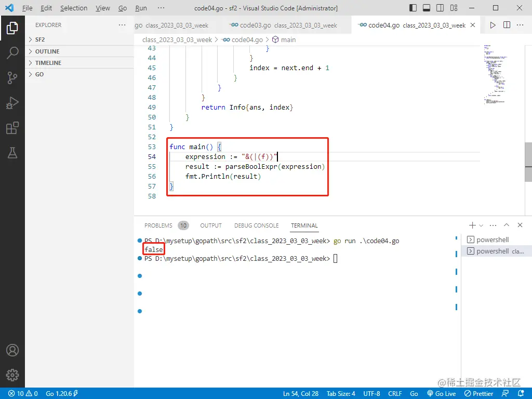Select the second powershell cla... terminal entry
The image size is (532, 399).
coord(496,251)
